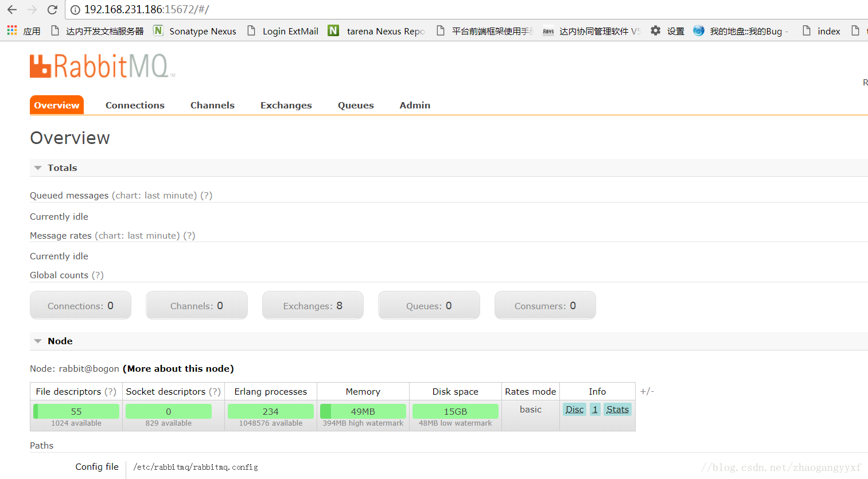
Task: Click the Disc info tag
Action: [x=574, y=410]
